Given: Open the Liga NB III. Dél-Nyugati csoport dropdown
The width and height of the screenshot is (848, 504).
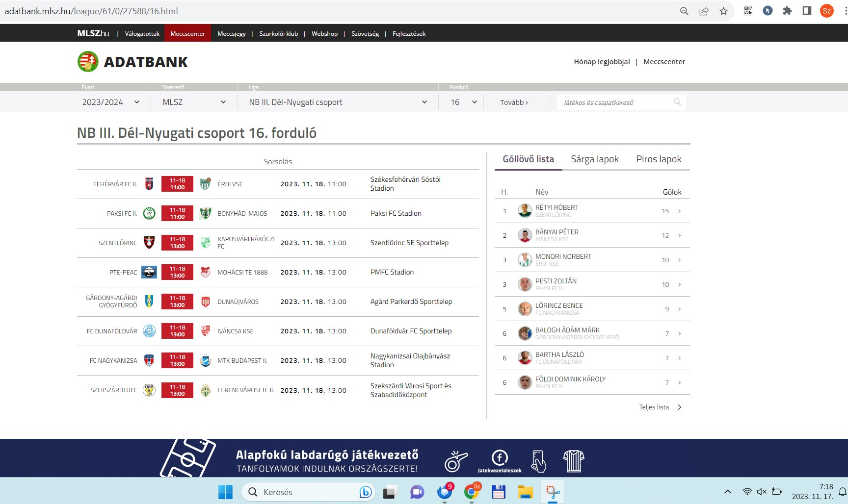Looking at the screenshot, I should tap(338, 102).
